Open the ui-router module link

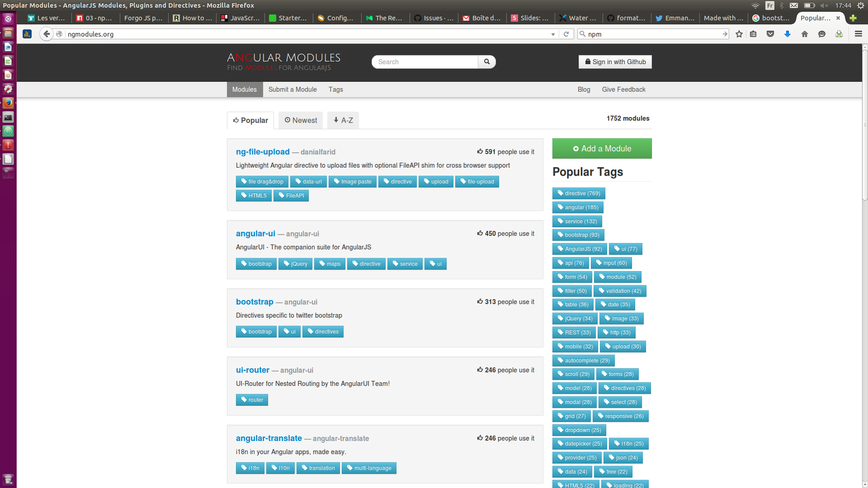(253, 370)
